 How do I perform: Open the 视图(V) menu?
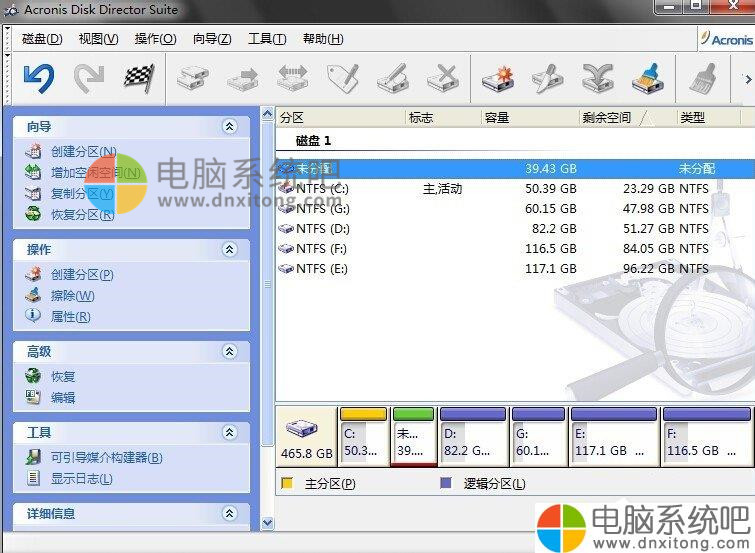tap(98, 39)
